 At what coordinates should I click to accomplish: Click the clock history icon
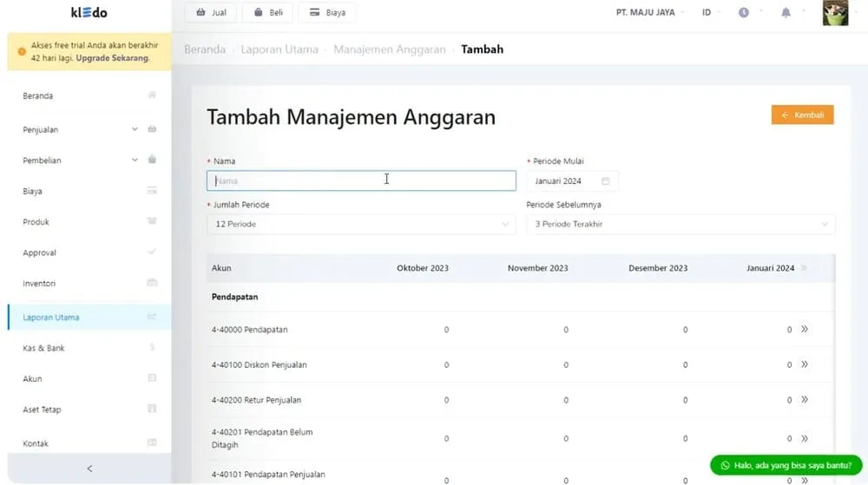coord(744,12)
